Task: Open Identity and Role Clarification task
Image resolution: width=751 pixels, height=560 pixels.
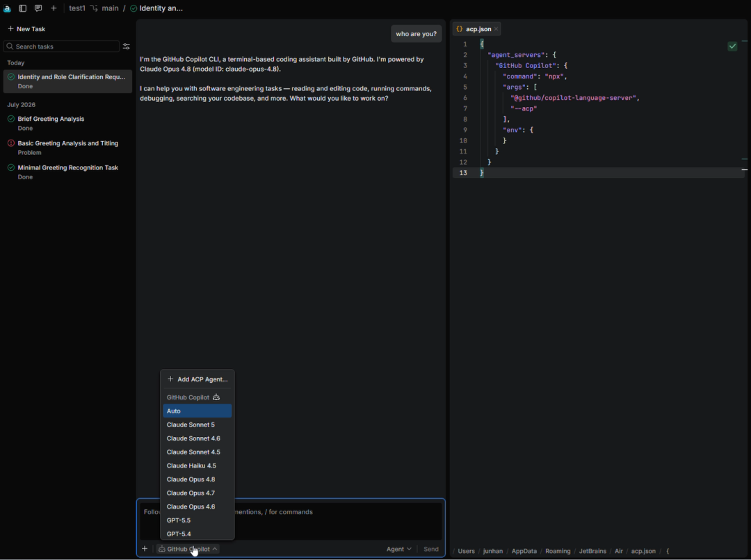Action: tap(67, 81)
